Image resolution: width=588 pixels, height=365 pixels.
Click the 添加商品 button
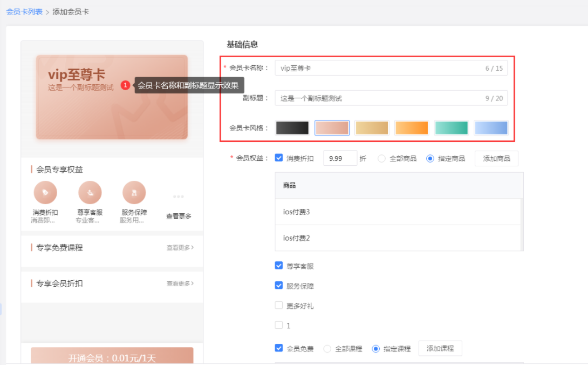496,158
